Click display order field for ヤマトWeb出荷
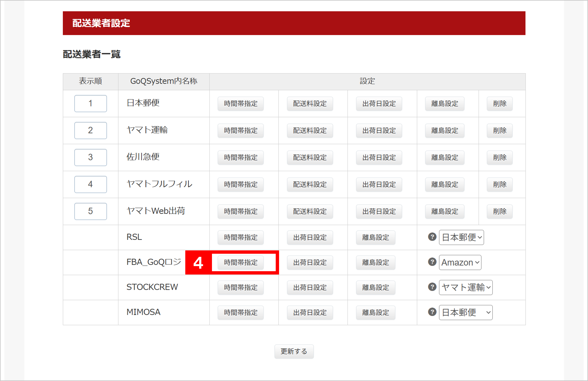The width and height of the screenshot is (588, 381). click(91, 211)
